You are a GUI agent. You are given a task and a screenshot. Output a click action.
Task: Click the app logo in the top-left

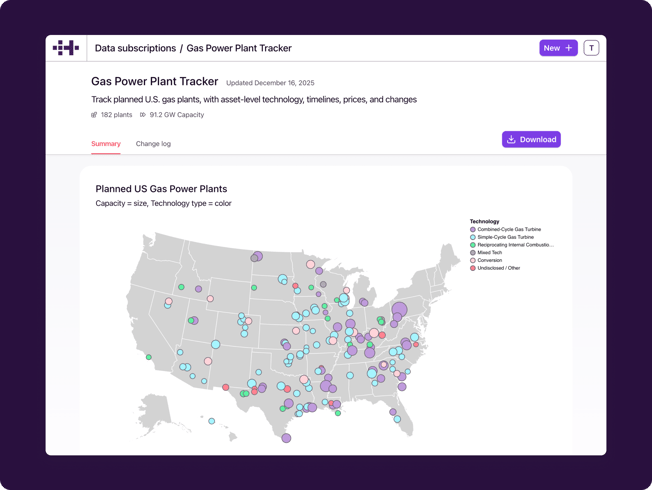coord(66,48)
